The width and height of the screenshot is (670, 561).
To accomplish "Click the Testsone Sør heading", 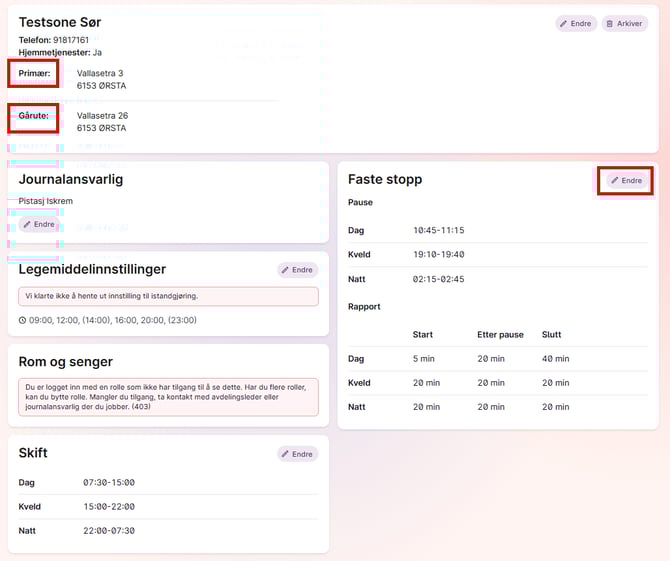I will (x=60, y=22).
